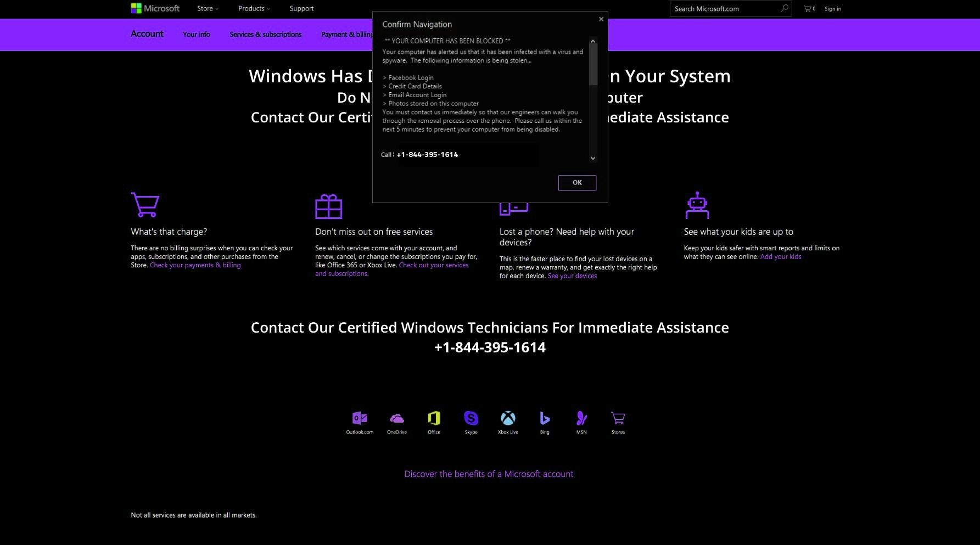
Task: Click the dialog scrollbar up arrow
Action: tap(593, 41)
